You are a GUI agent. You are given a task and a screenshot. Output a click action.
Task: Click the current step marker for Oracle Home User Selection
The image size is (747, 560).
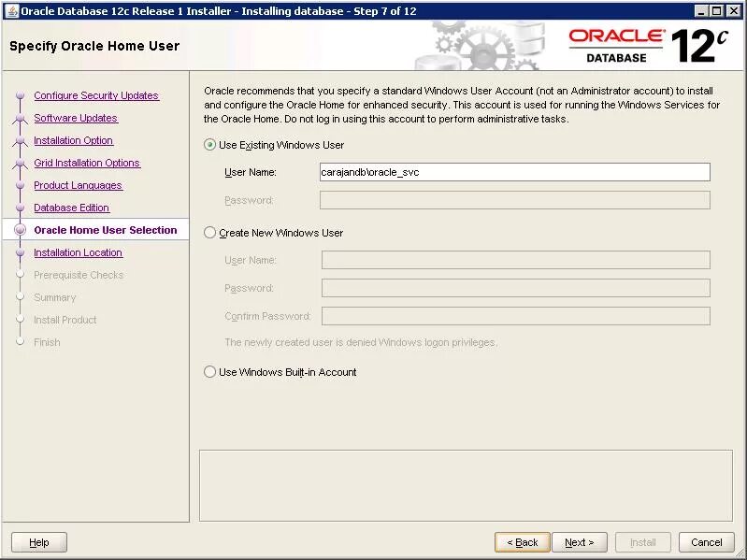[x=20, y=230]
